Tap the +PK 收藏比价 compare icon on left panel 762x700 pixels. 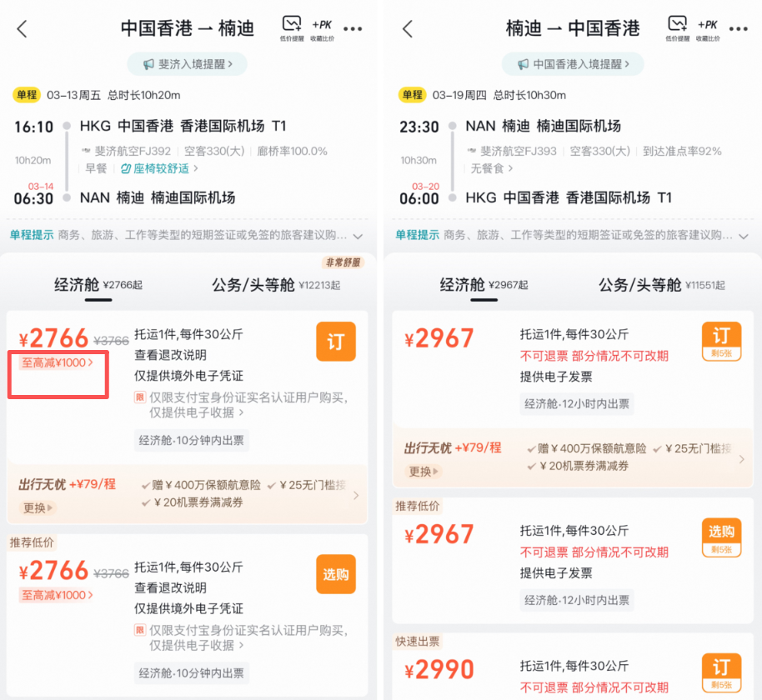(321, 26)
